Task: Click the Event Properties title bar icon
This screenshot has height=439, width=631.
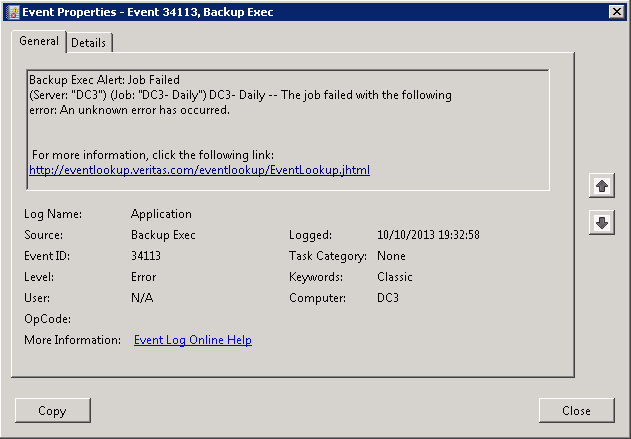Action: tap(14, 12)
